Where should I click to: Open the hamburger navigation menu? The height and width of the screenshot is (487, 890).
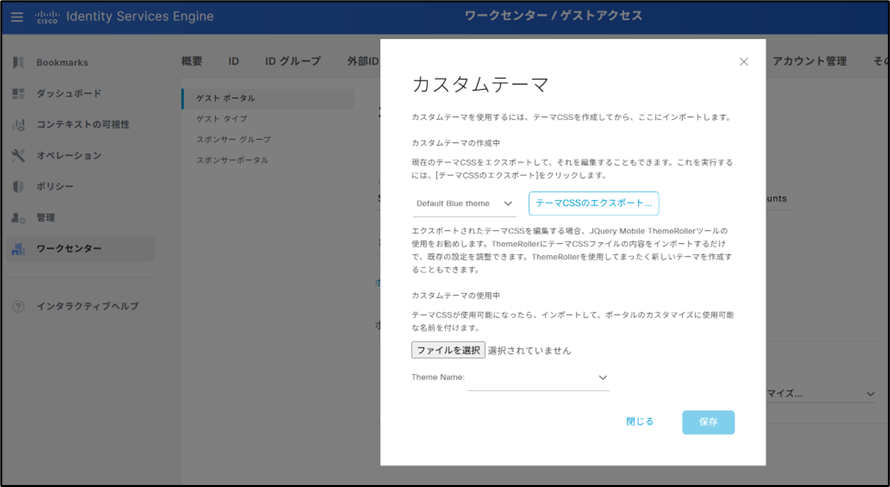17,17
